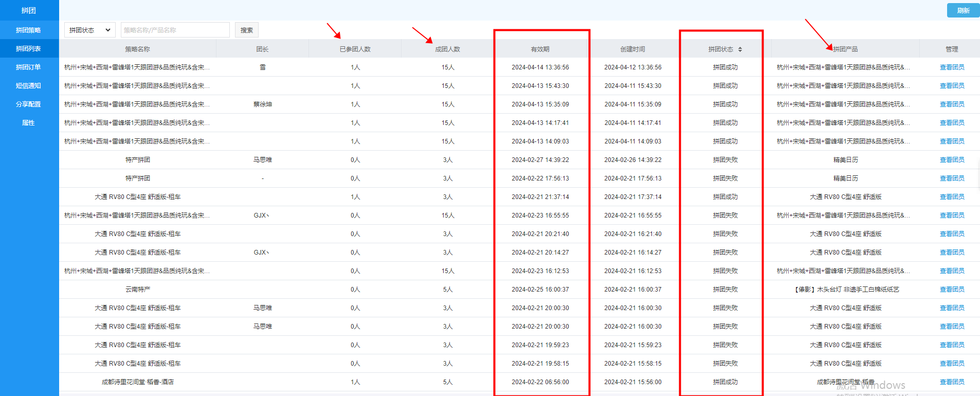Open 分享配置 sidebar item
980x396 pixels.
[28, 104]
